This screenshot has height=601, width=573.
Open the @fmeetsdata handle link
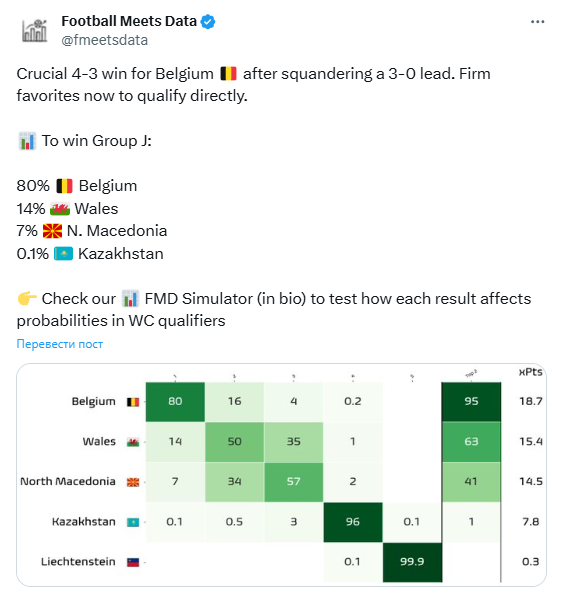[x=105, y=40]
